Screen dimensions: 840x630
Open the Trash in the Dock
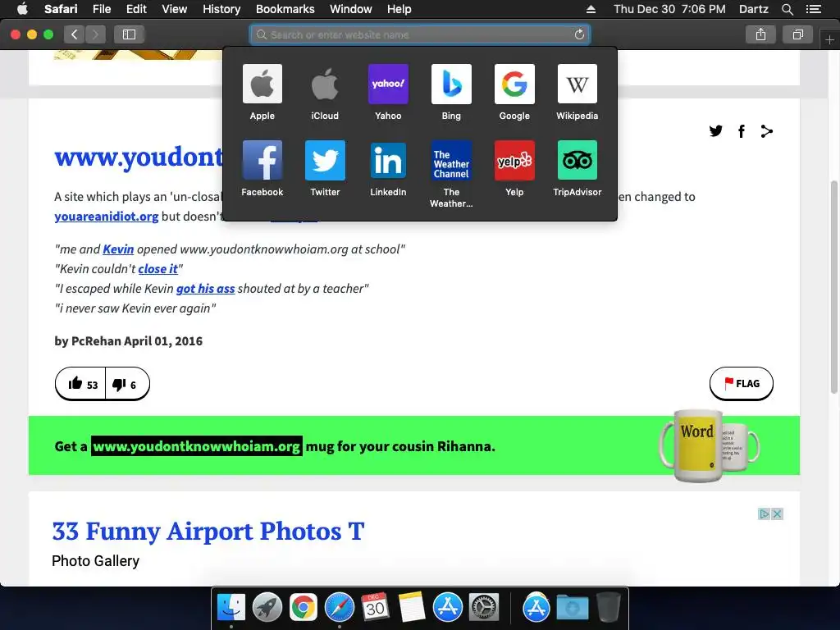(x=608, y=607)
